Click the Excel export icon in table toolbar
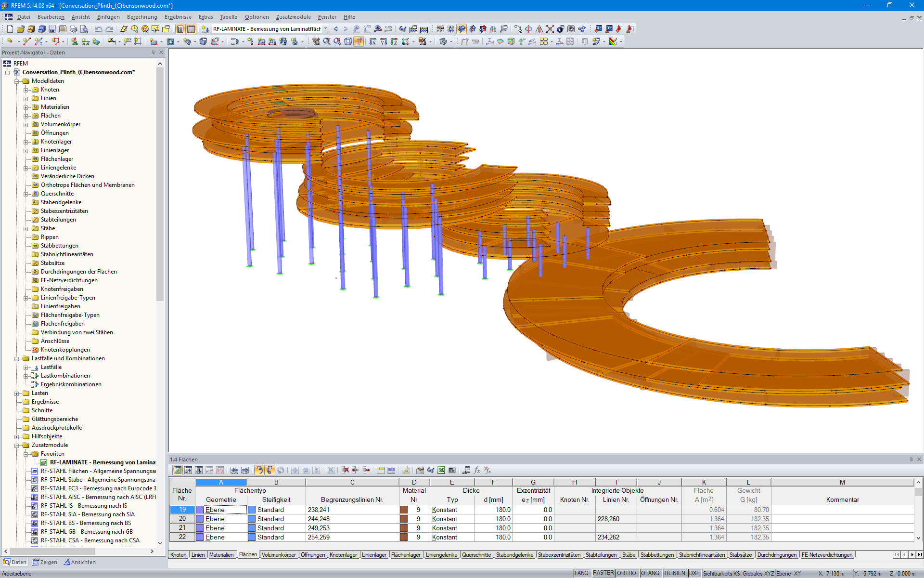Image resolution: width=924 pixels, height=578 pixels. click(441, 470)
